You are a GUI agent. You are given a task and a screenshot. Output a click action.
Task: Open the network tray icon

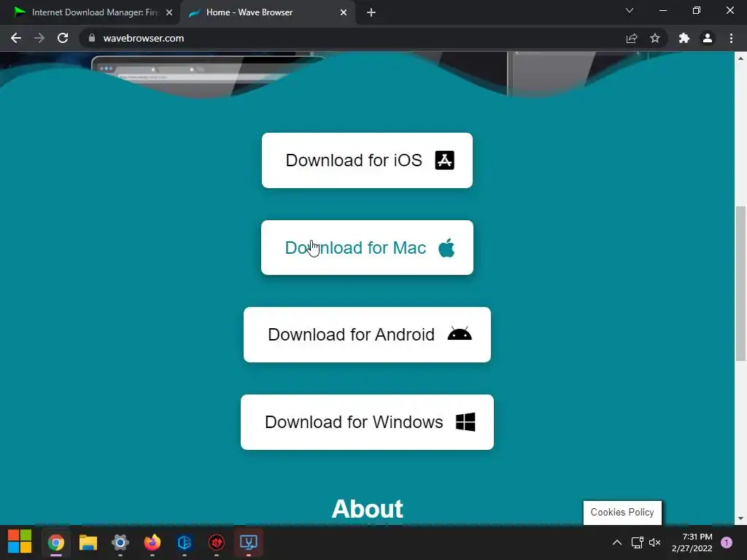click(x=637, y=542)
